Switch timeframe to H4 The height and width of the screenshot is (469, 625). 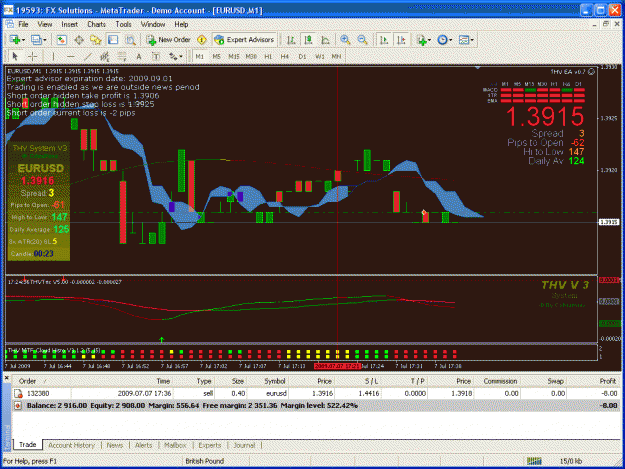point(285,57)
